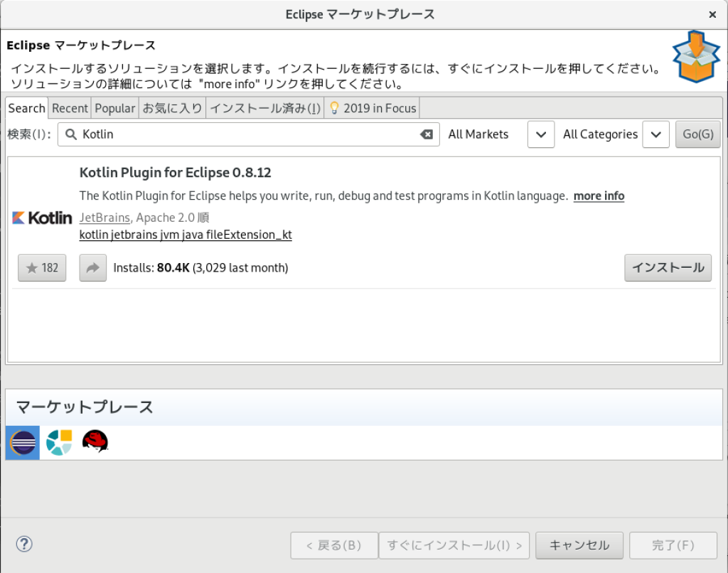Open the more info link
The image size is (728, 573).
tap(599, 196)
